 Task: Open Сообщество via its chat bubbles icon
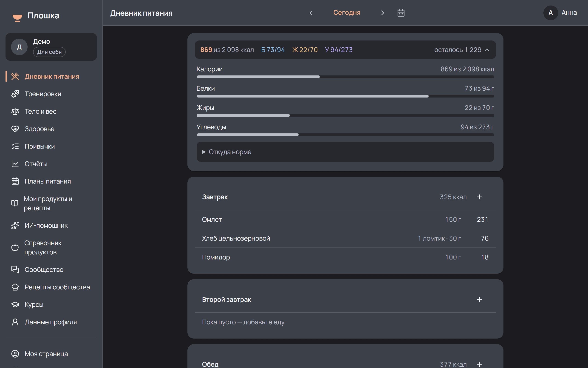(x=15, y=270)
